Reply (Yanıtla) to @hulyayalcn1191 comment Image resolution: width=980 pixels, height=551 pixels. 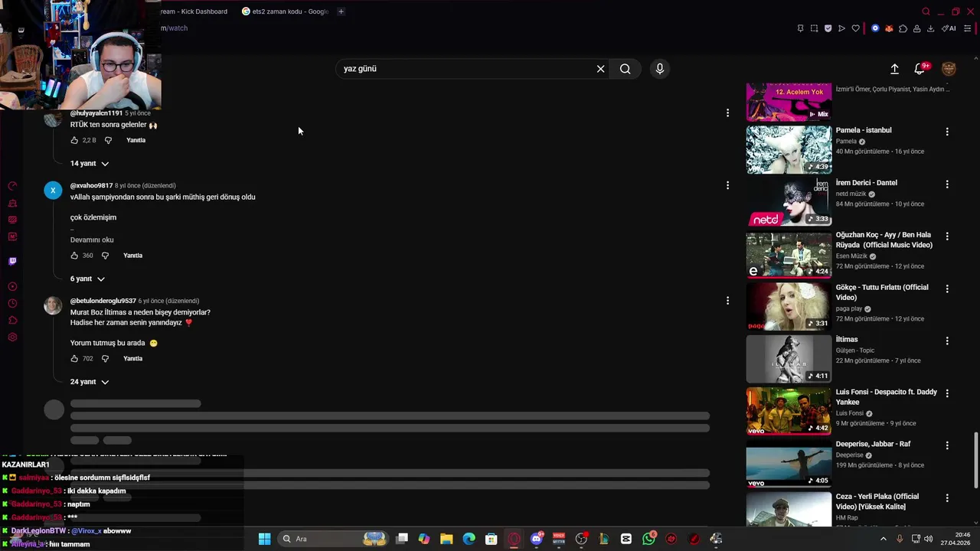[136, 140]
